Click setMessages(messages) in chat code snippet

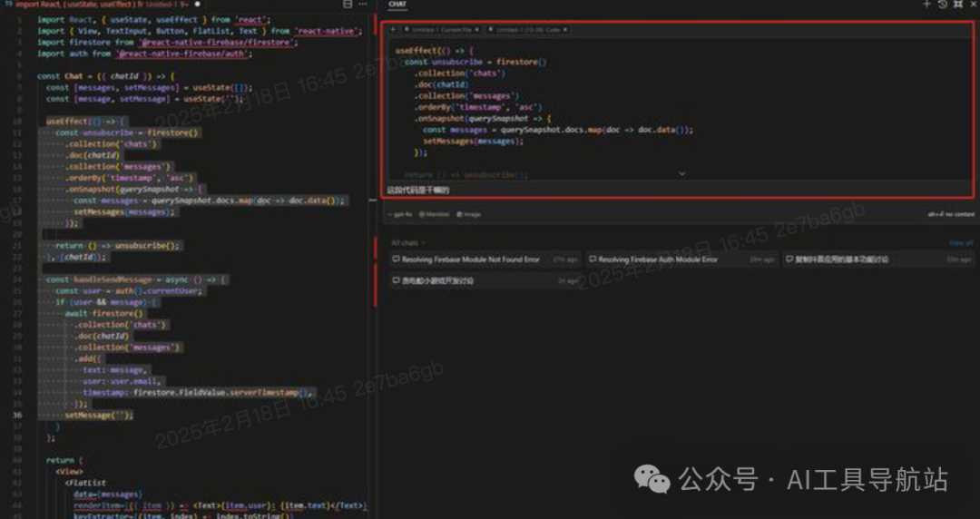coord(473,142)
